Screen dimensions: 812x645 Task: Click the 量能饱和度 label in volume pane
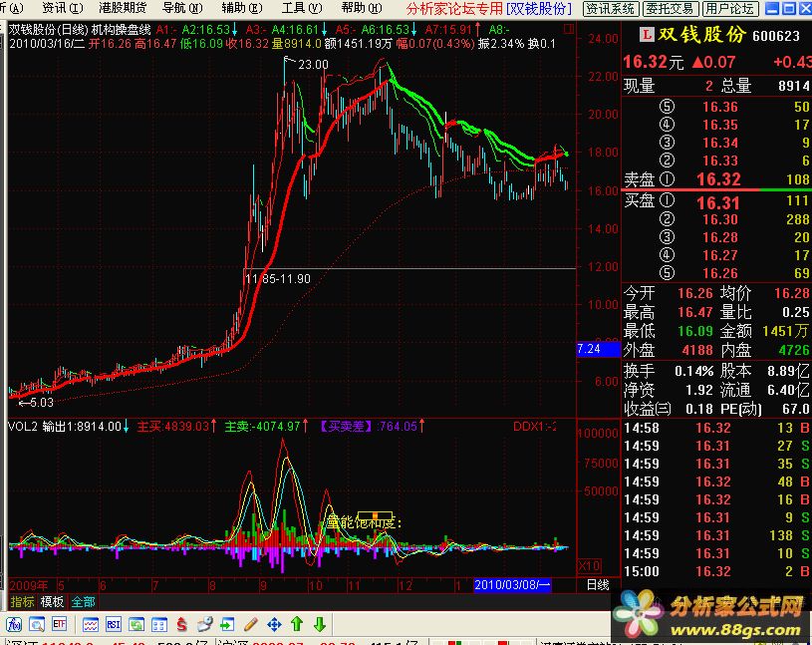click(364, 522)
